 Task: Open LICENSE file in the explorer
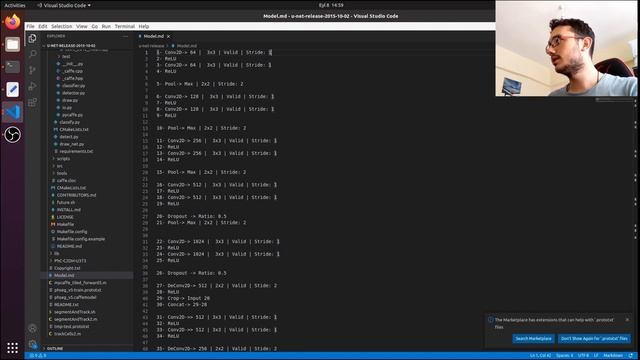pos(65,217)
